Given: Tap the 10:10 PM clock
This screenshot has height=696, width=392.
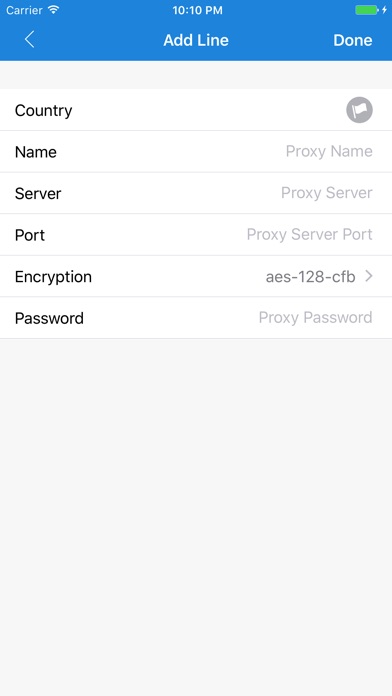Looking at the screenshot, I should [197, 10].
